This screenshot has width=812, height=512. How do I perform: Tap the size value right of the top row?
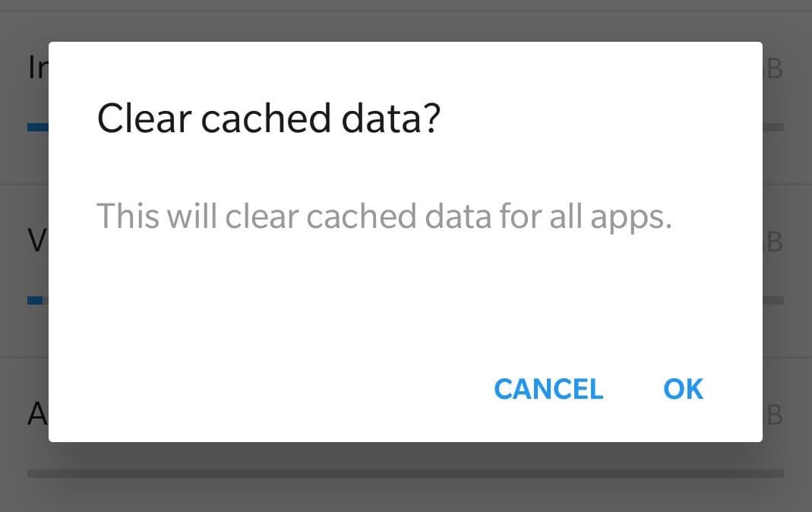click(773, 69)
